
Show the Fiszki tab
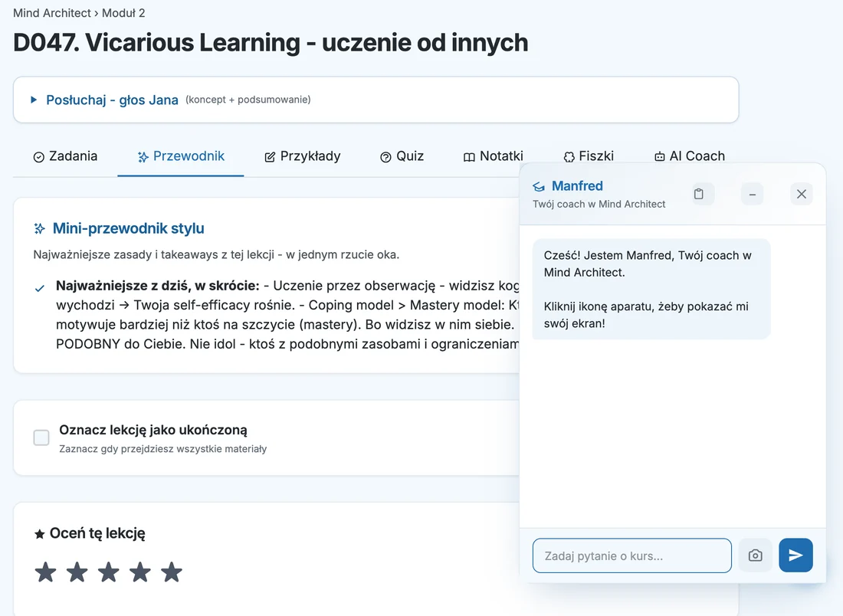click(x=588, y=156)
